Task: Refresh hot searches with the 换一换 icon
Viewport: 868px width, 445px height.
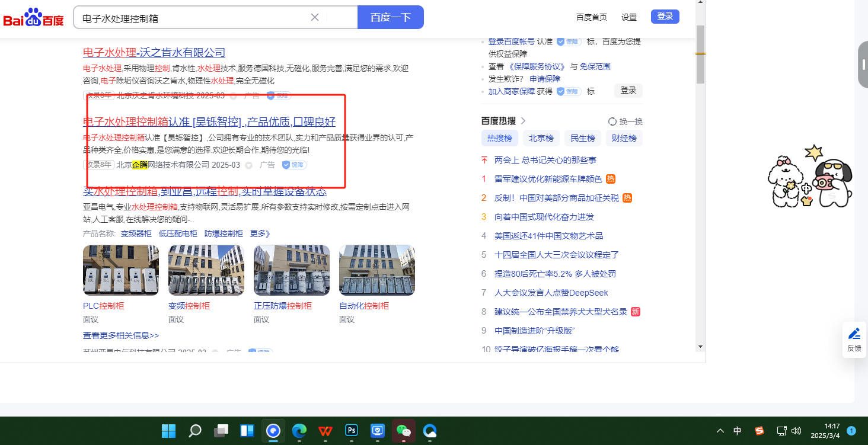Action: tap(612, 121)
